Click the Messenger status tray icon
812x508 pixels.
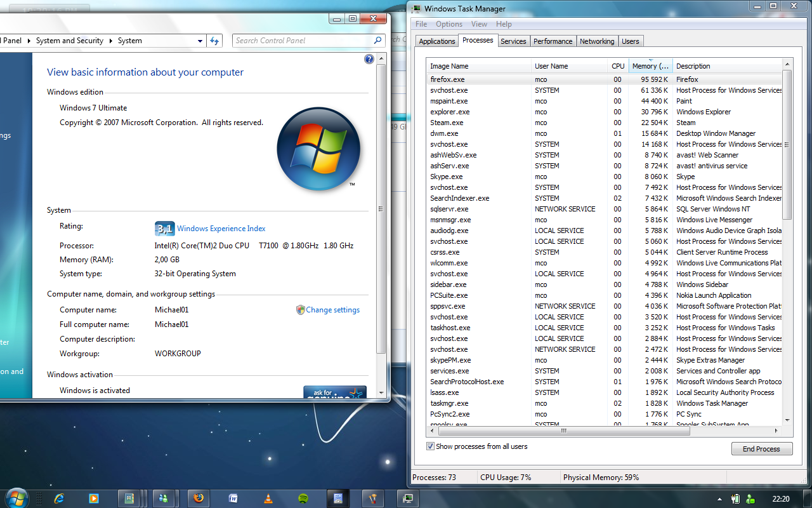(750, 499)
